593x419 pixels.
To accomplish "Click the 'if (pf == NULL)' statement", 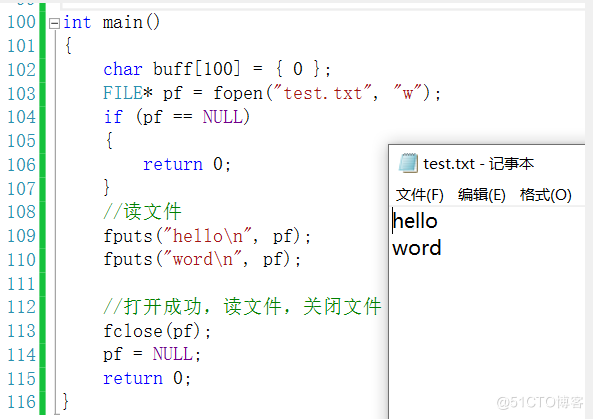I will [177, 117].
